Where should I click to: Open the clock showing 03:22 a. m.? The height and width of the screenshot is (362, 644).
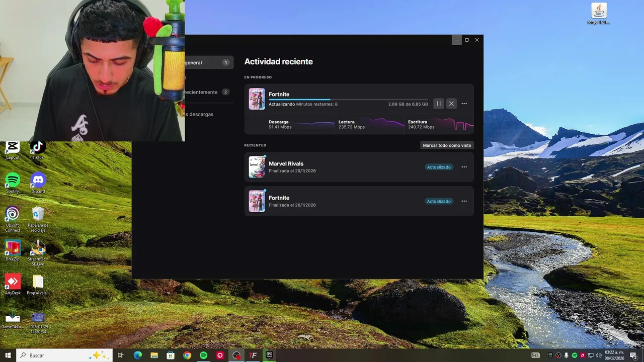coord(614,355)
